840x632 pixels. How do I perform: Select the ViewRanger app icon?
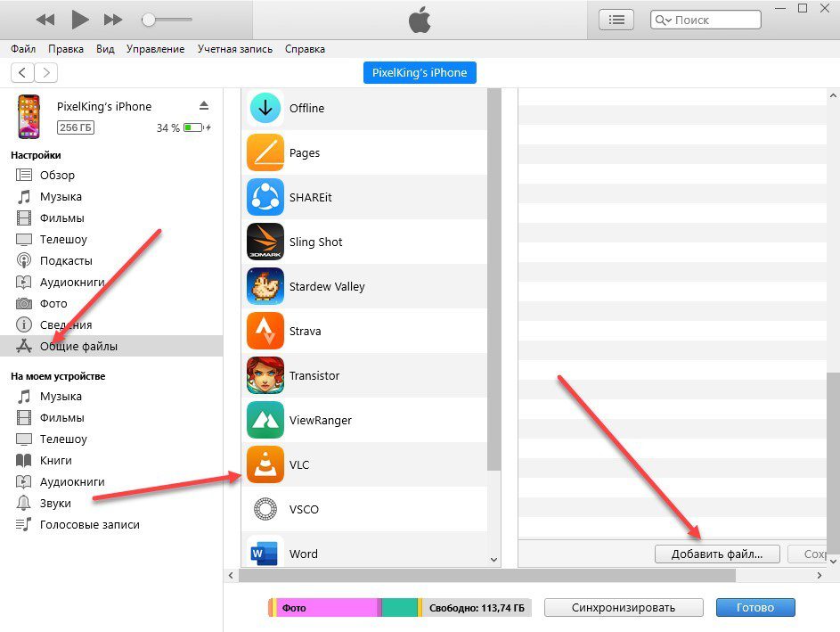click(x=265, y=420)
